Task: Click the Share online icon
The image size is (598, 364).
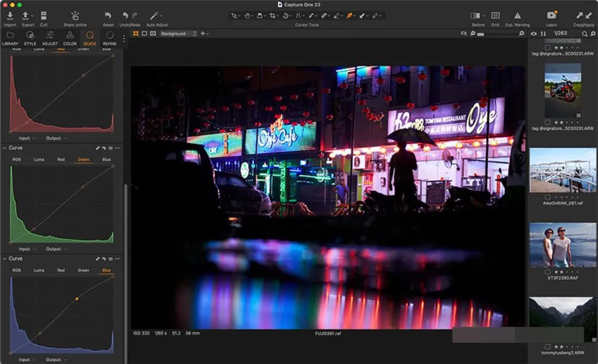Action: tap(75, 16)
